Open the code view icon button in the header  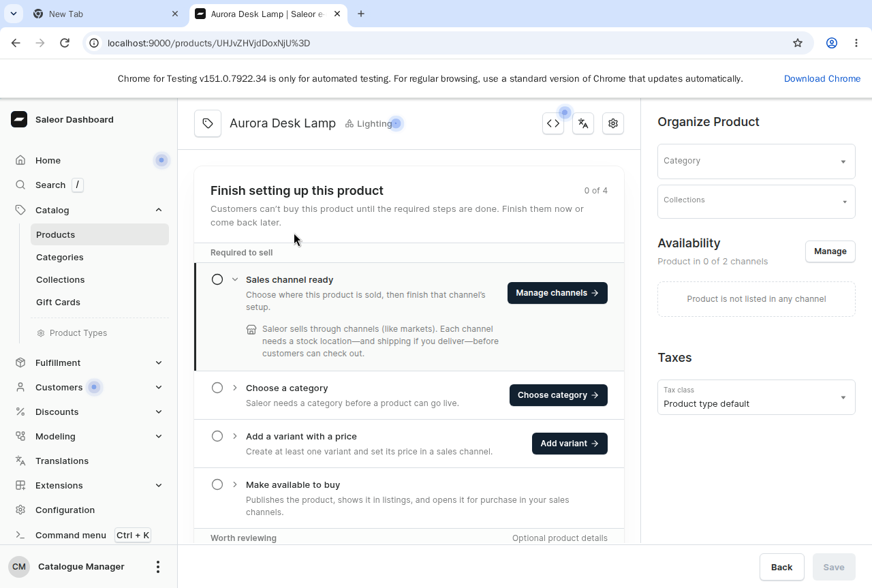pos(553,123)
